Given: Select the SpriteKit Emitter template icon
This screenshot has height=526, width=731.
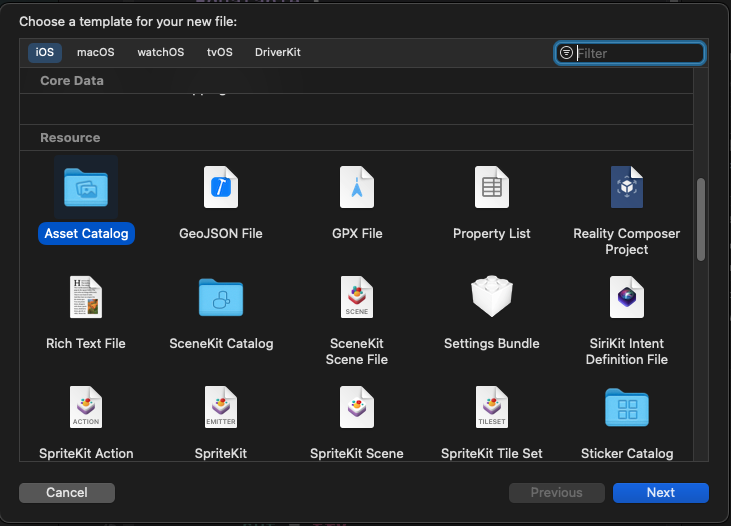Looking at the screenshot, I should 221,407.
